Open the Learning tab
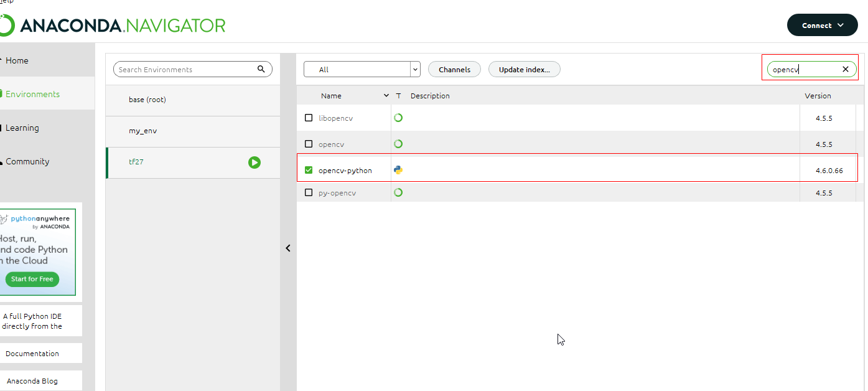868x391 pixels. (x=47, y=128)
